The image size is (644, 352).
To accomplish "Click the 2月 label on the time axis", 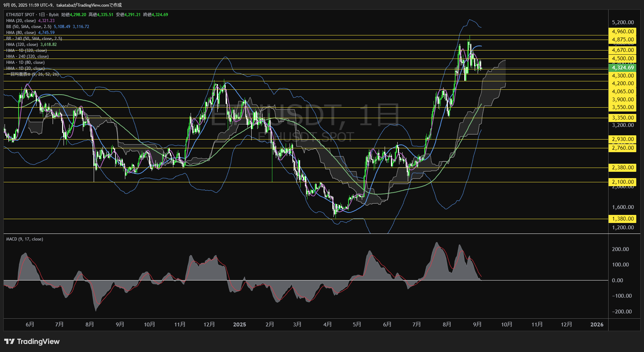I will (270, 325).
